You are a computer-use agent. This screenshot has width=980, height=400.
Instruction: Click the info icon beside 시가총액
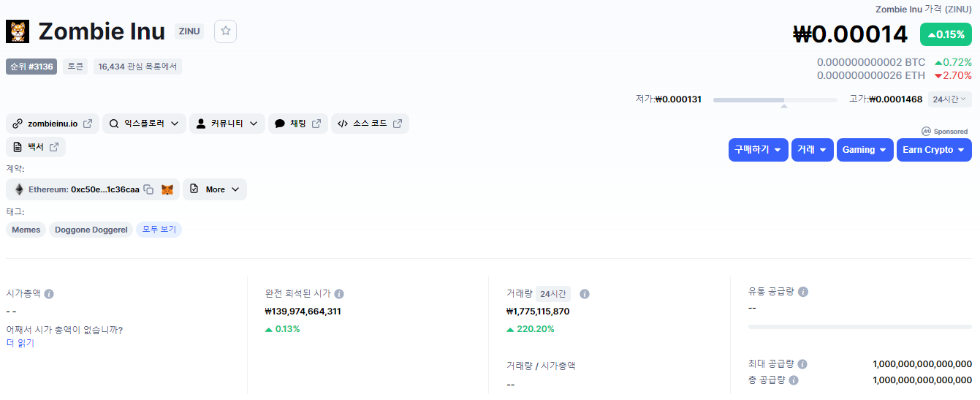tap(49, 294)
